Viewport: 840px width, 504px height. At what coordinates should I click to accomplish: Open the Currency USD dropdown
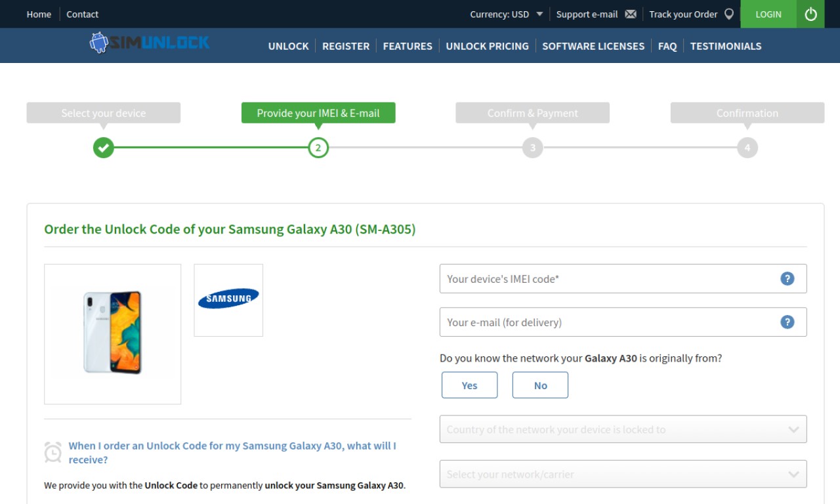[506, 14]
